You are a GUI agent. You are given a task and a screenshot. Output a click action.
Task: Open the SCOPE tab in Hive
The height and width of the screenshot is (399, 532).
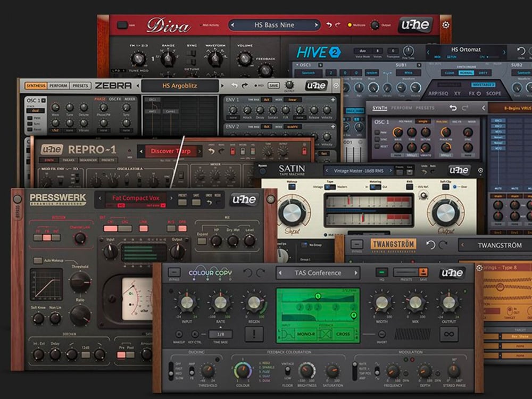click(x=493, y=93)
